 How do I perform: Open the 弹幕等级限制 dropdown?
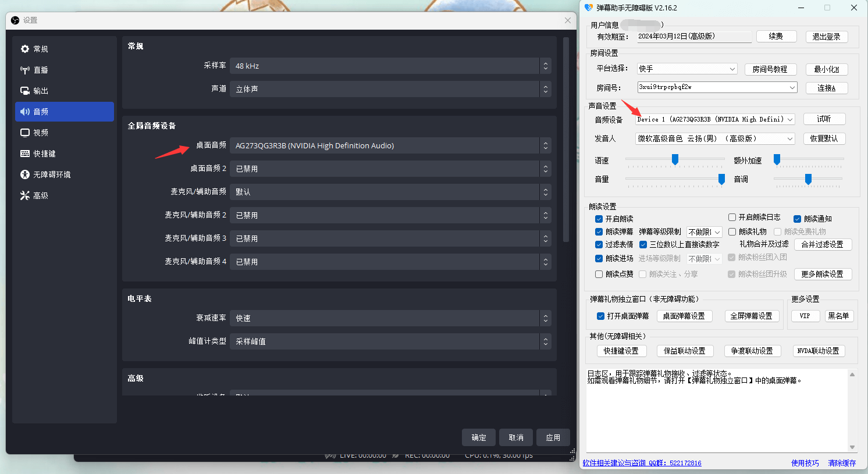[x=704, y=231]
